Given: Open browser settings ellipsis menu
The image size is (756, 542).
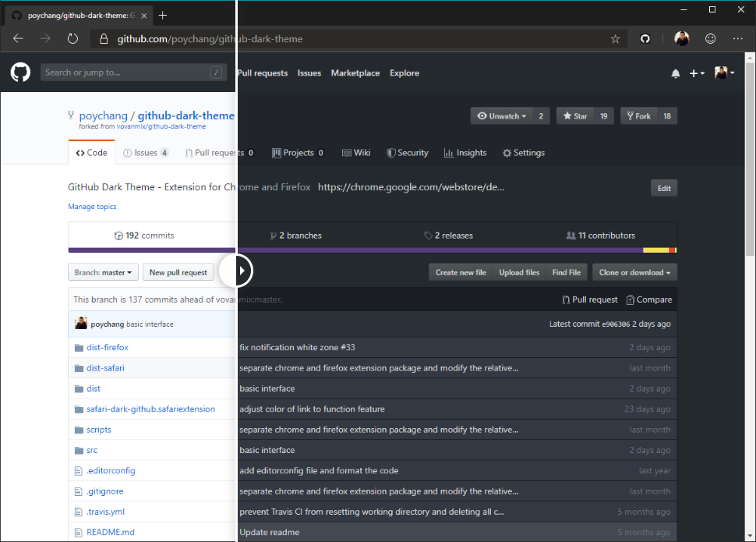Looking at the screenshot, I should (737, 39).
